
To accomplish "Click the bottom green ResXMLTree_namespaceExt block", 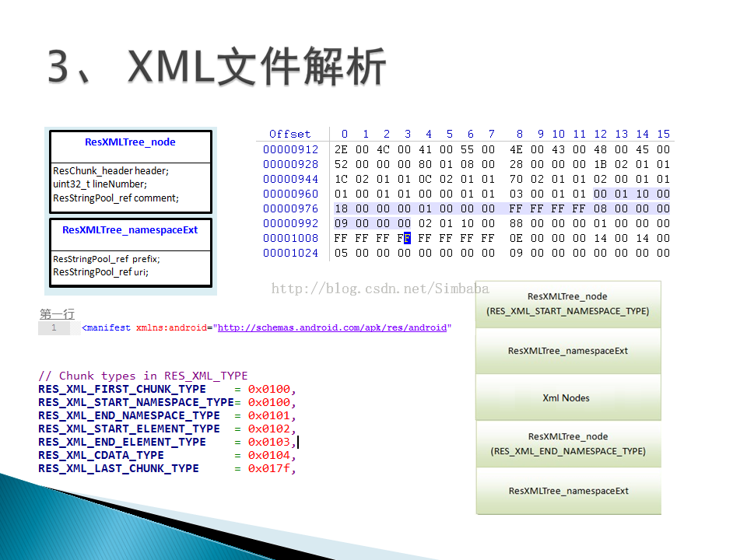I will click(x=568, y=491).
